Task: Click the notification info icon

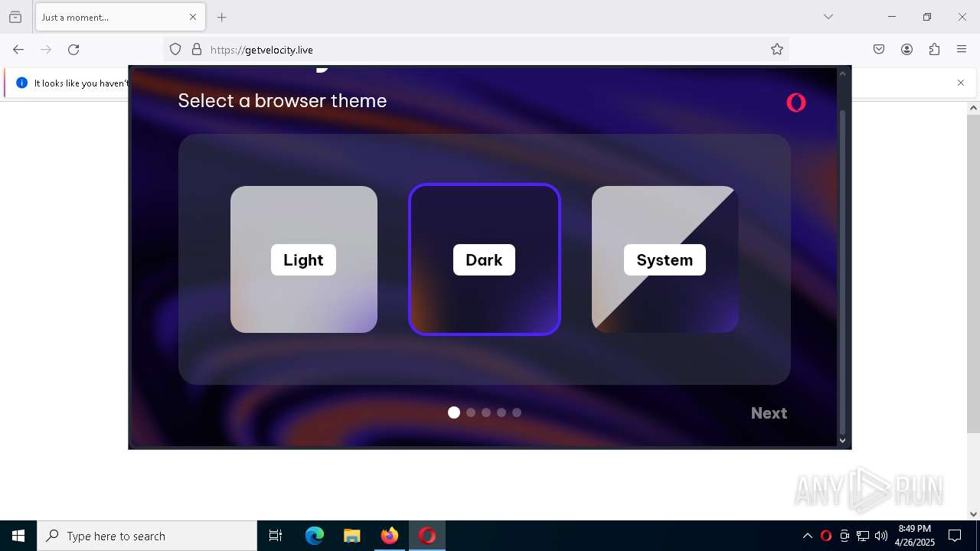Action: pyautogui.click(x=21, y=83)
